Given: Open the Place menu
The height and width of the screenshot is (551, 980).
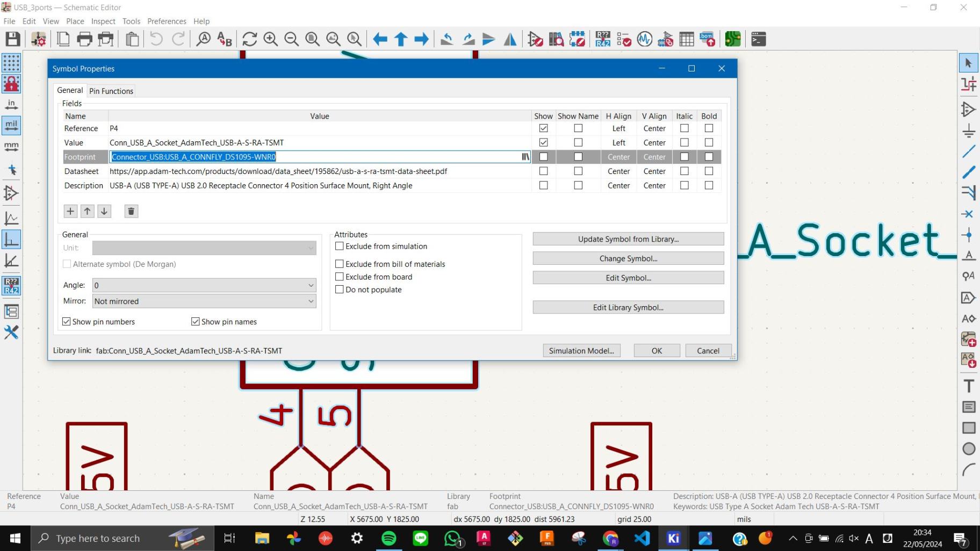Looking at the screenshot, I should coord(75,21).
